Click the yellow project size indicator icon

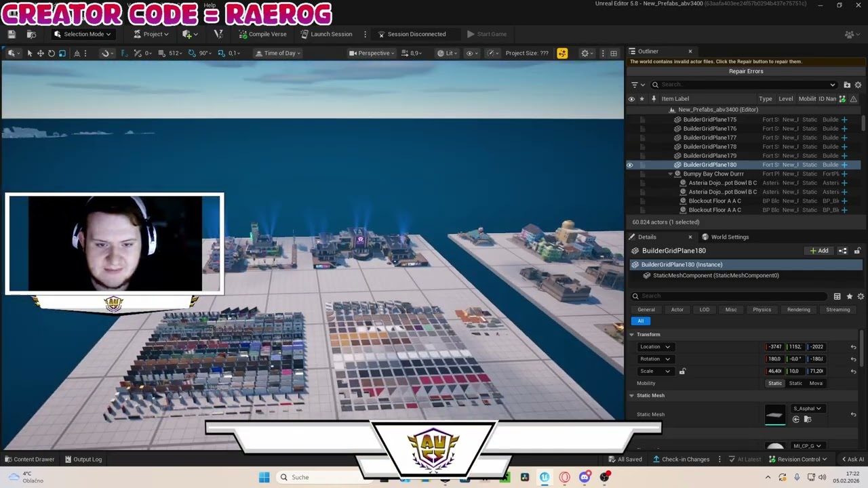(562, 53)
